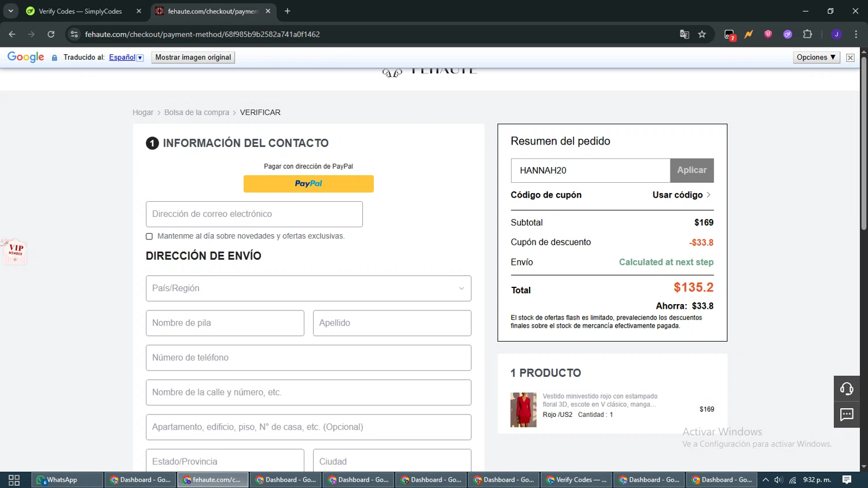
Task: Click the Ciudad input field
Action: [x=392, y=461]
